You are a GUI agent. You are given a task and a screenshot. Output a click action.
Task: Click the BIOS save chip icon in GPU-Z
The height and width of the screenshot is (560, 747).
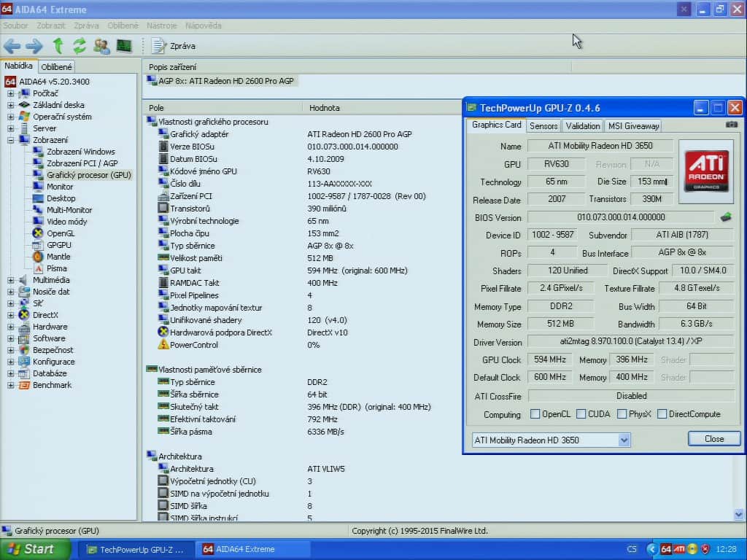(x=726, y=217)
